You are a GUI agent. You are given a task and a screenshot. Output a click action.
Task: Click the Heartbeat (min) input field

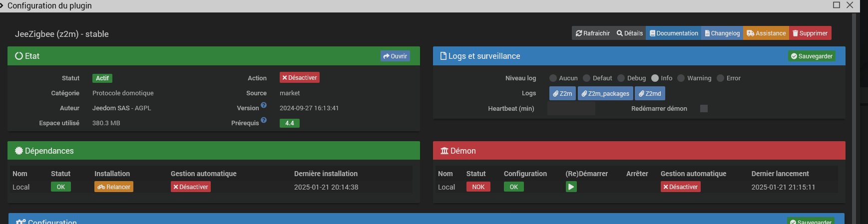coord(571,109)
